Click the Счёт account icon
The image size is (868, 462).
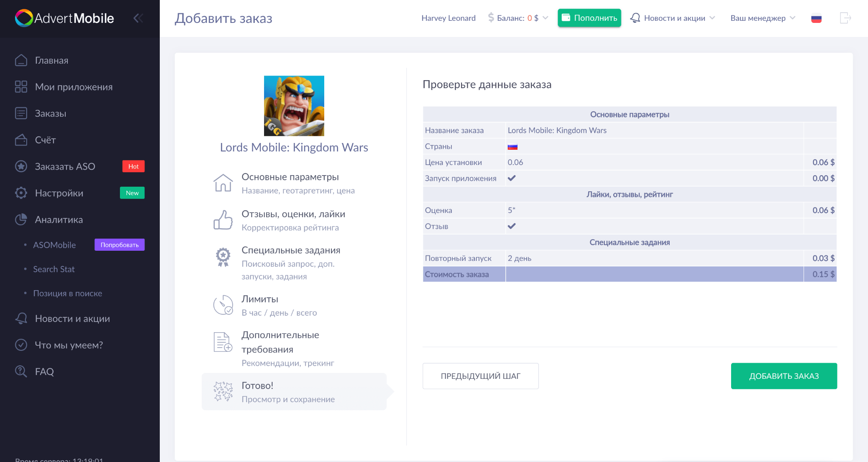coord(21,140)
